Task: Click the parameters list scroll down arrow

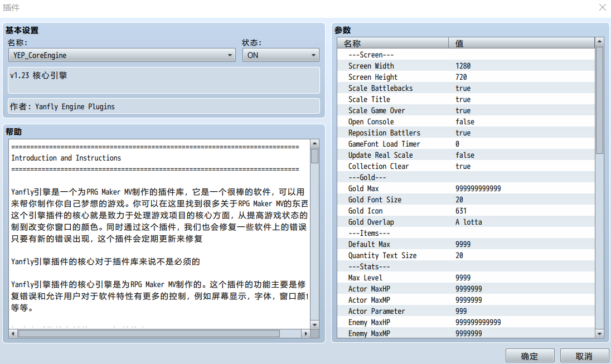Action: (600, 333)
